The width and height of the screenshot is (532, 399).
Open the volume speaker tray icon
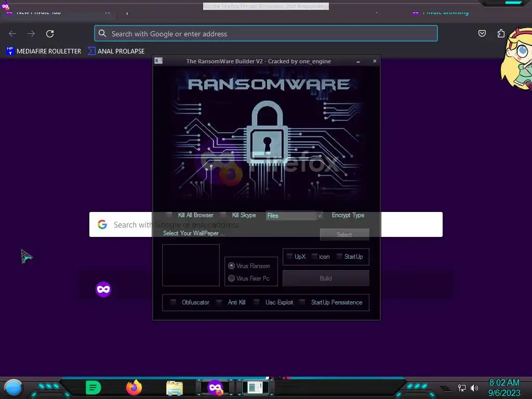pyautogui.click(x=474, y=388)
